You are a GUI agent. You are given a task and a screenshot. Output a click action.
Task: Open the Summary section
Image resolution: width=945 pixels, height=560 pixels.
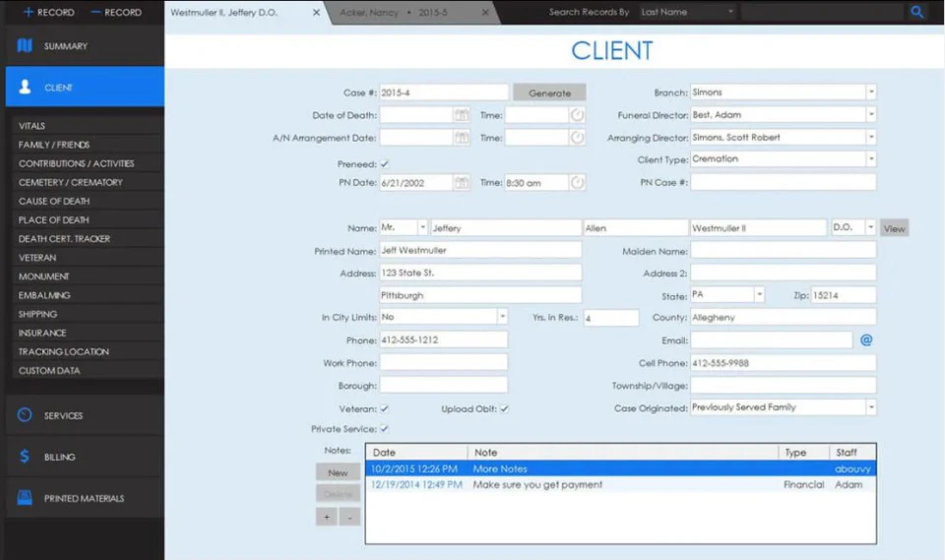click(x=85, y=46)
